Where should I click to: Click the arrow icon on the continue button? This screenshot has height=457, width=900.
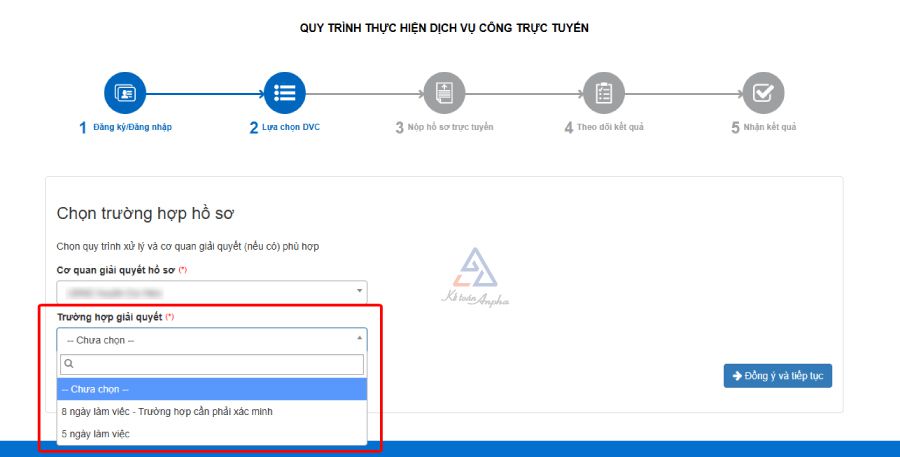point(737,376)
